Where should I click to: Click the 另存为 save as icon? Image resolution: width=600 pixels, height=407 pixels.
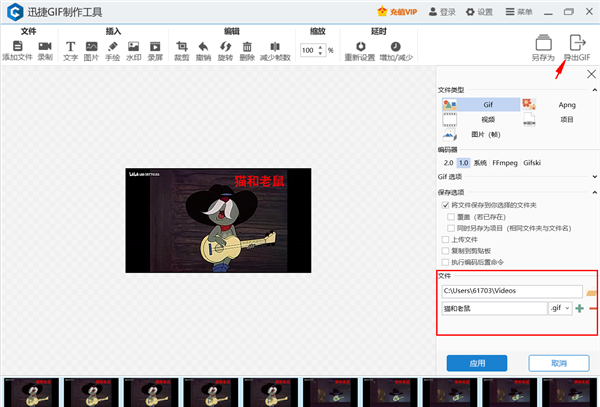point(543,43)
